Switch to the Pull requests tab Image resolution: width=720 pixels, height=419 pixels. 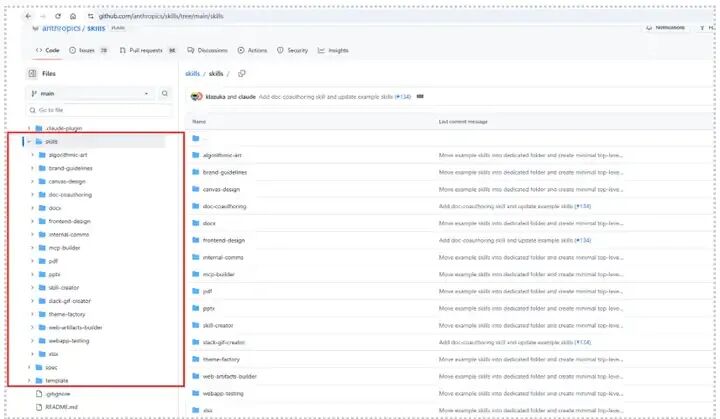tap(148, 51)
